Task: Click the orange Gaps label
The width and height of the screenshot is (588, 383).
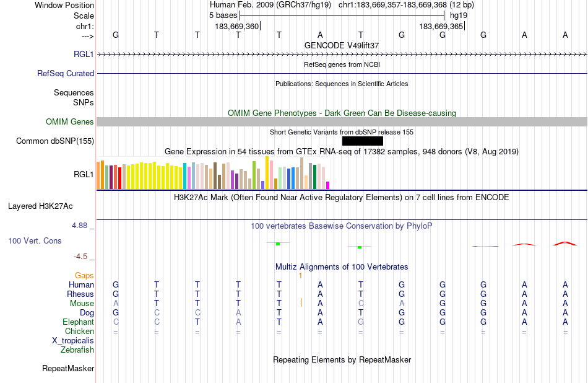Action: point(84,276)
